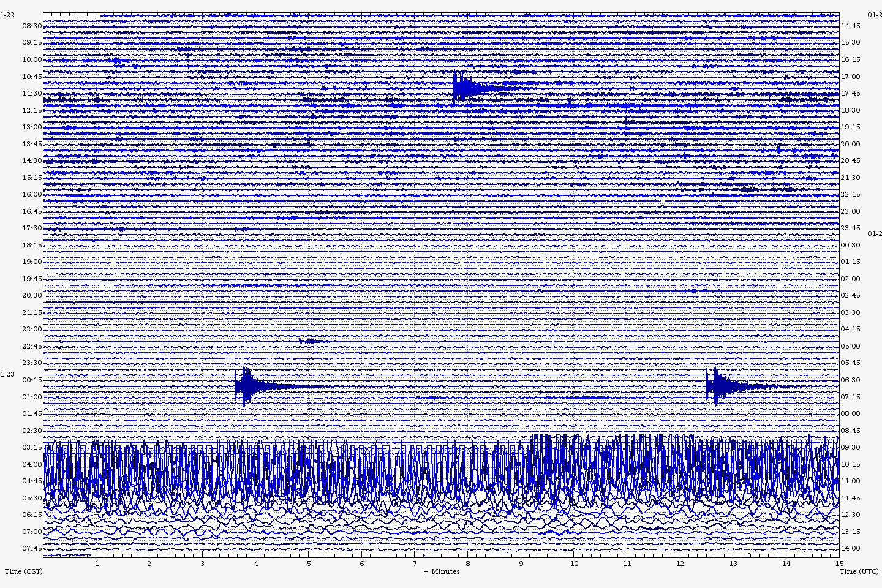
Task: Select the 09:15 CST time label
Action: pyautogui.click(x=32, y=42)
